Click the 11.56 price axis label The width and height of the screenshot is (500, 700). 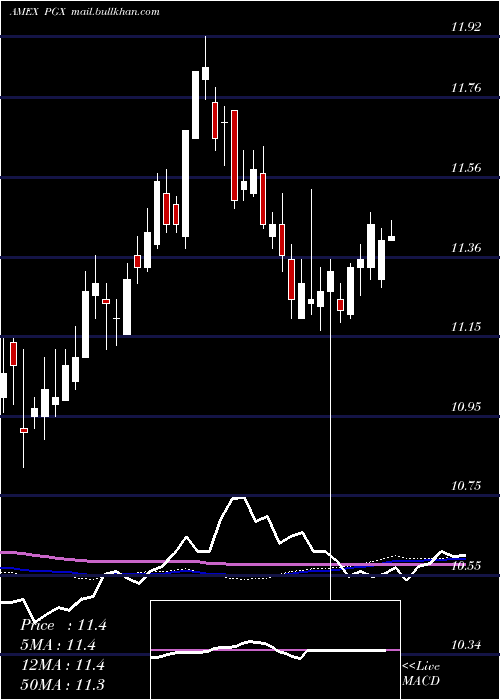click(466, 168)
